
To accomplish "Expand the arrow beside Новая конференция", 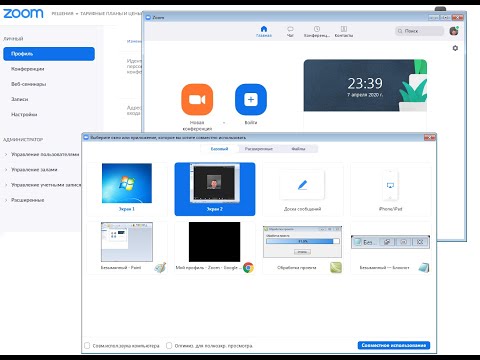I will click(x=224, y=123).
